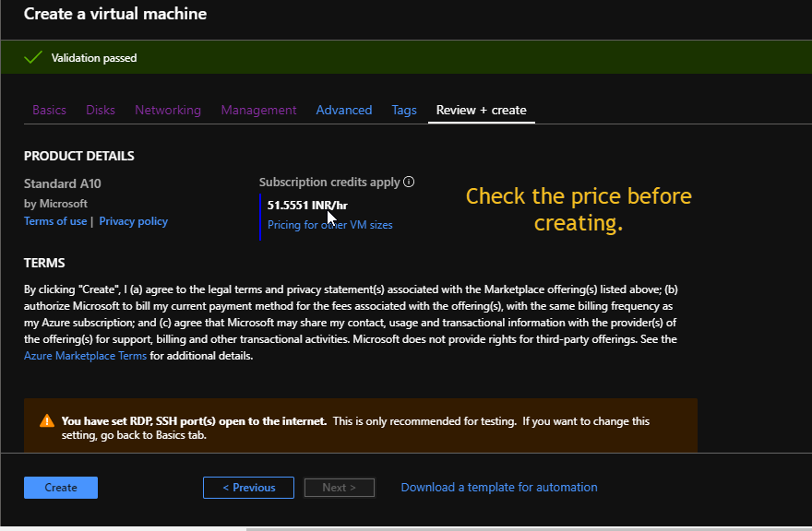
Task: Go to the Networking tab
Action: [x=168, y=110]
